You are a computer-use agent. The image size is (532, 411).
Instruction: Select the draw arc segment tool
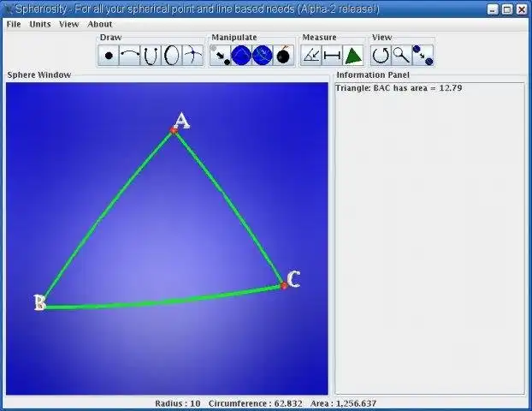point(130,56)
